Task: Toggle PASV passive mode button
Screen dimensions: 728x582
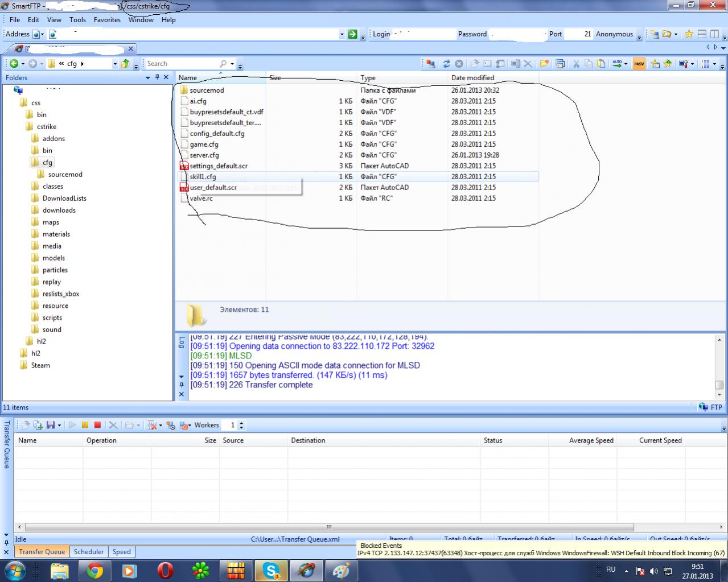Action: tap(639, 64)
